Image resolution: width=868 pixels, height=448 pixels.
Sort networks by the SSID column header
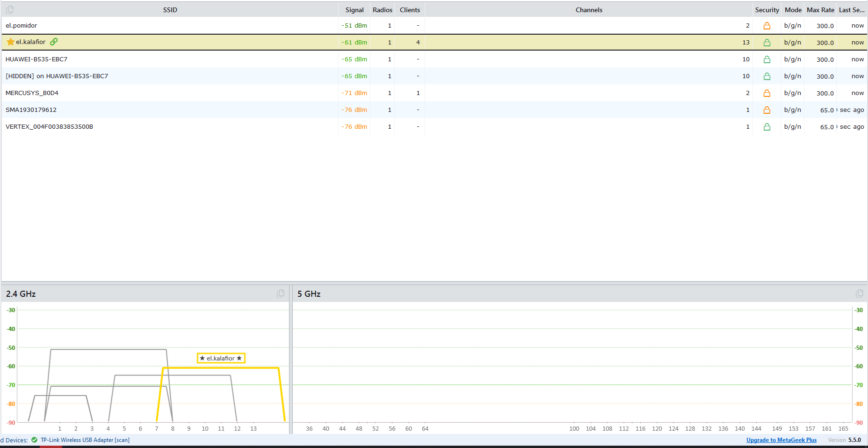coord(170,10)
